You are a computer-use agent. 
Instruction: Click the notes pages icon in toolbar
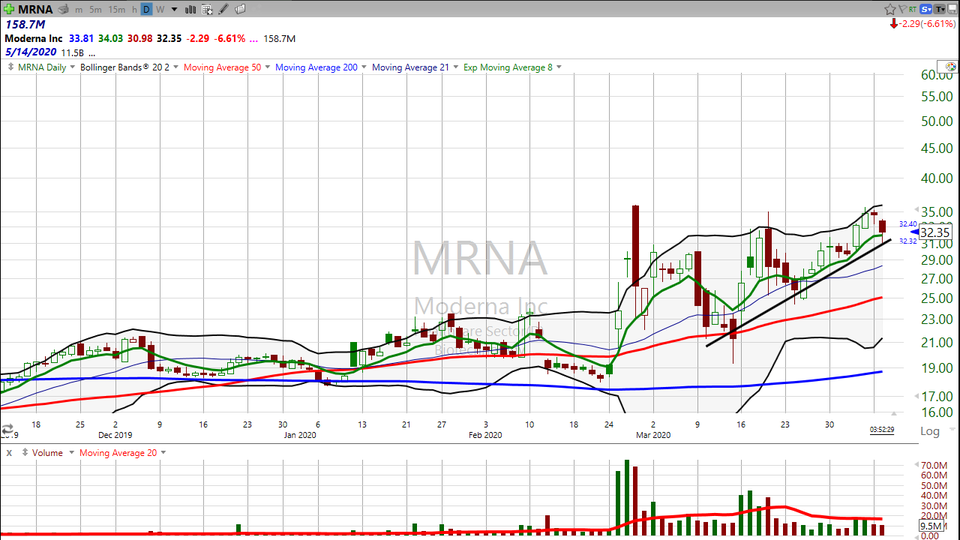click(x=241, y=9)
